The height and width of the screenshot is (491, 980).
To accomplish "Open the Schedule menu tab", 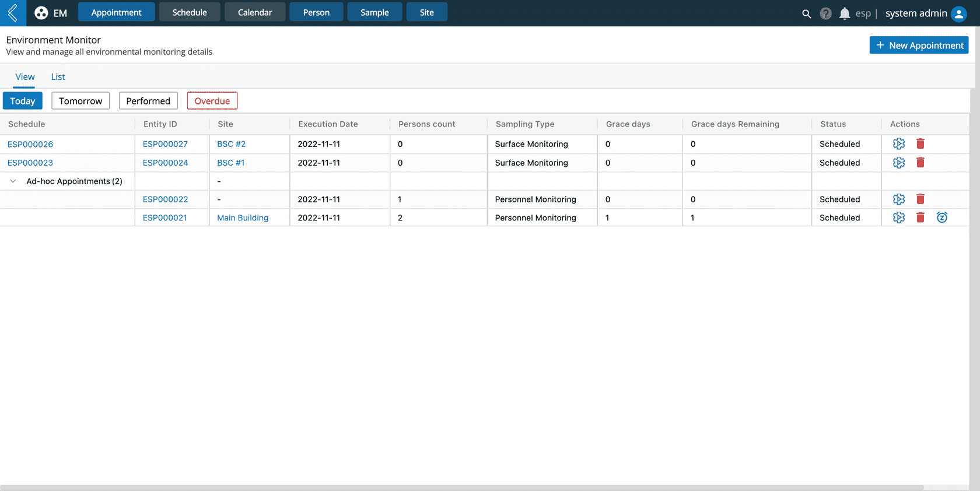I will click(x=190, y=12).
